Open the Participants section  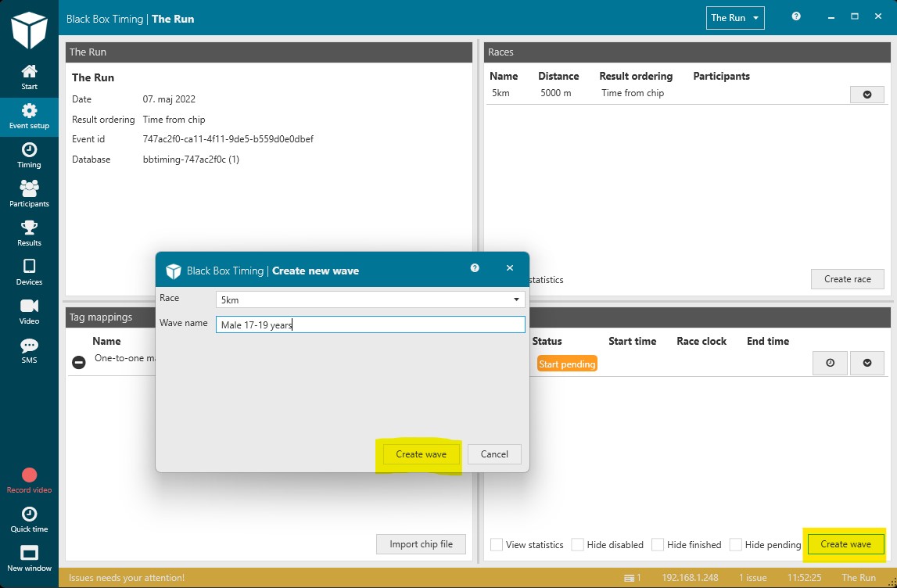click(29, 195)
